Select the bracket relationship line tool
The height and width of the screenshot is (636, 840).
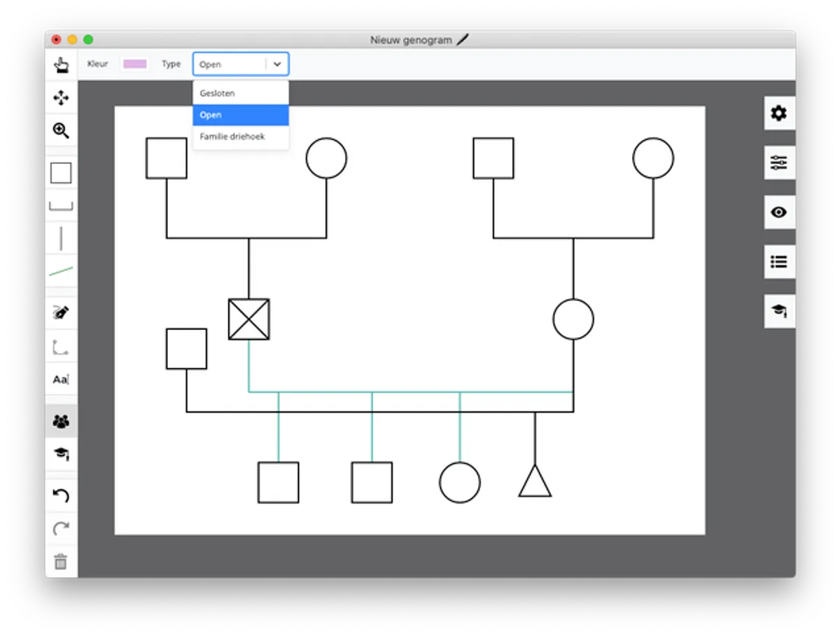[x=61, y=206]
